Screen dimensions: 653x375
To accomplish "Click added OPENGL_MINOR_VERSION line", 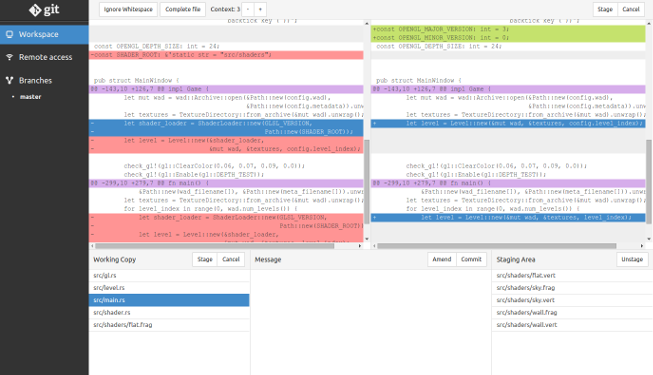I will coord(508,38).
